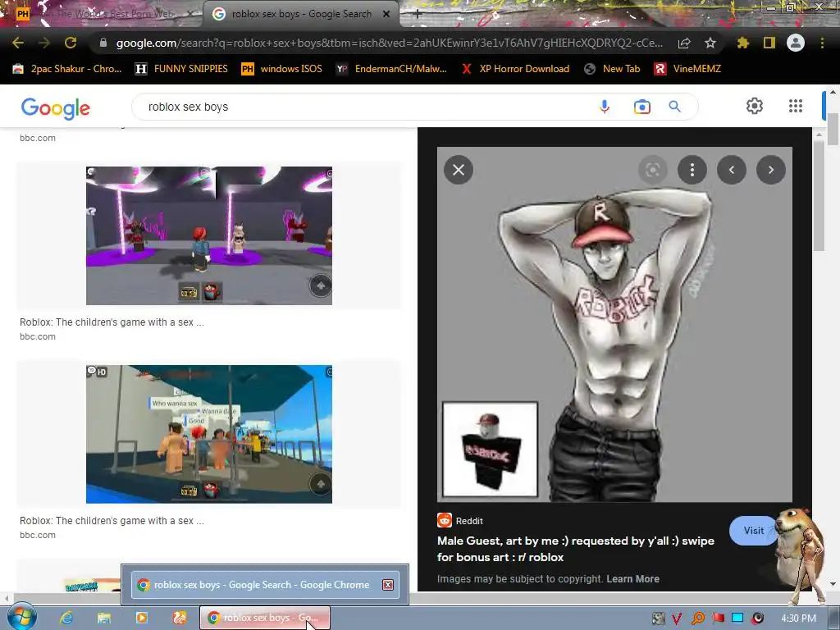Viewport: 840px width, 630px height.
Task: Open the 2pac Shakur bookmark
Action: 67,69
